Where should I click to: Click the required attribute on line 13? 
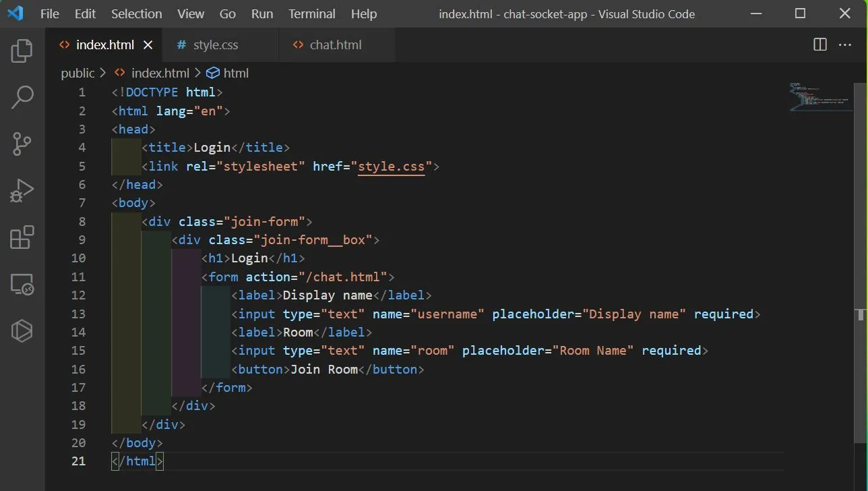pyautogui.click(x=724, y=314)
